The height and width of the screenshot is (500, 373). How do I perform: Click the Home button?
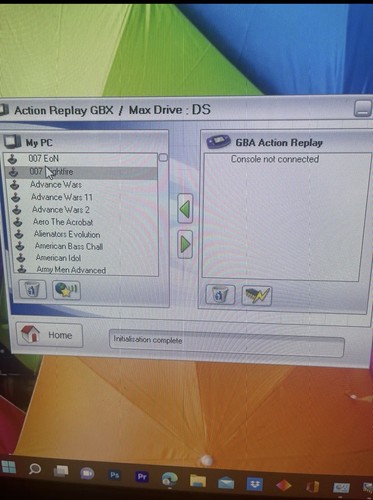point(49,335)
